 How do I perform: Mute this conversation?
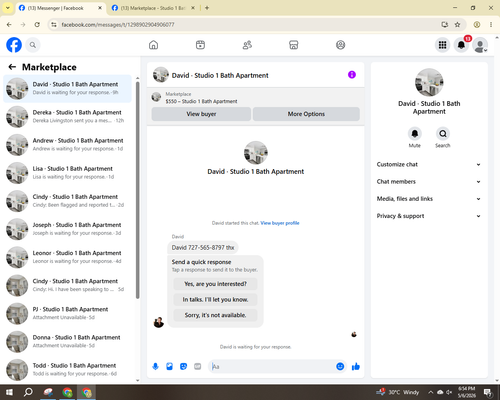pyautogui.click(x=415, y=134)
